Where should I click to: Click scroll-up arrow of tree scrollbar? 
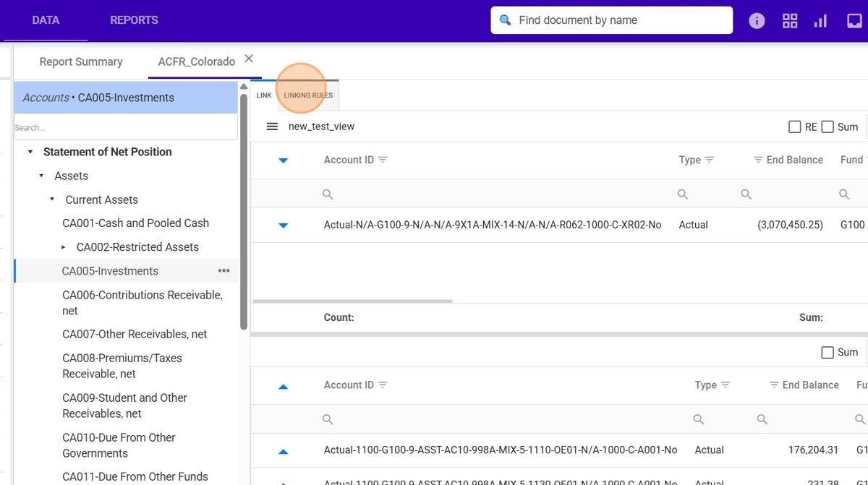pyautogui.click(x=244, y=87)
